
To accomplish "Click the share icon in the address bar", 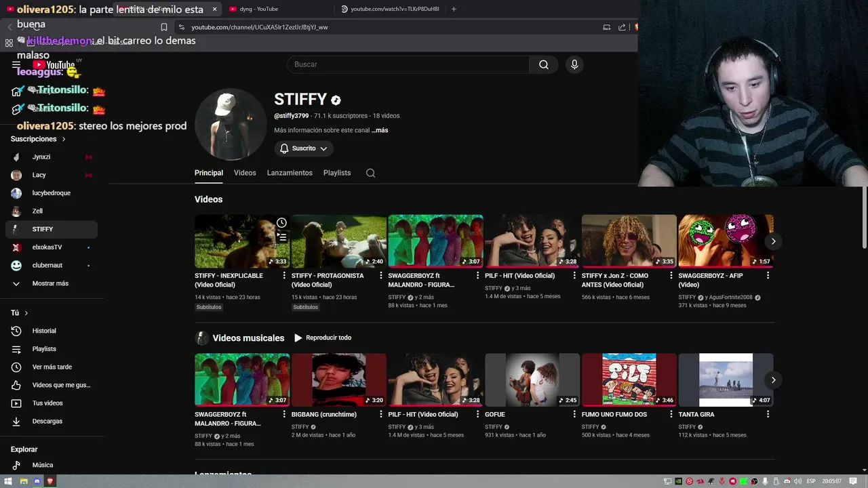I will click(622, 27).
